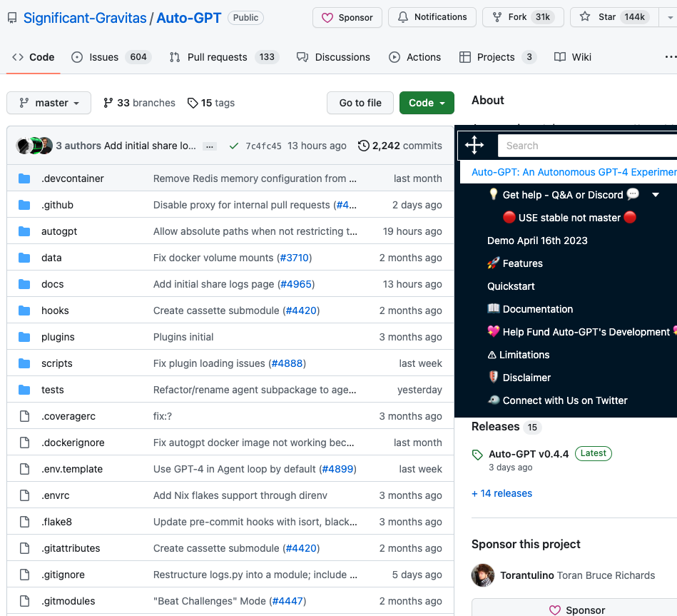Jump to the Documentation section
Image resolution: width=677 pixels, height=616 pixels.
tap(530, 309)
